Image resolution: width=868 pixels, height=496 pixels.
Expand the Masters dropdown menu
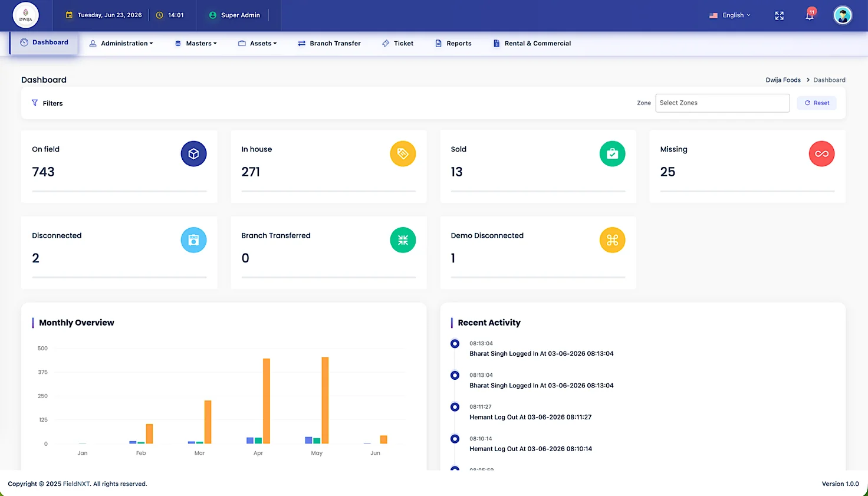point(196,43)
